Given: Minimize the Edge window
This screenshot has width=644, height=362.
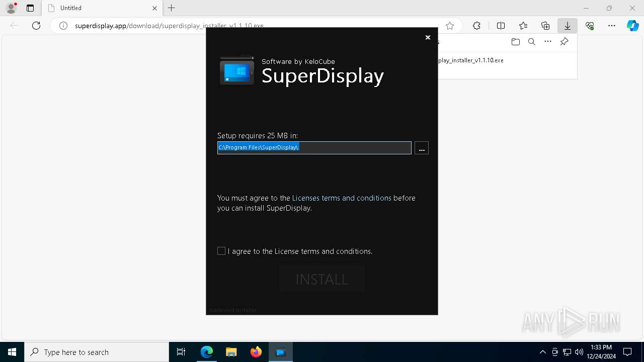Looking at the screenshot, I should click(586, 8).
